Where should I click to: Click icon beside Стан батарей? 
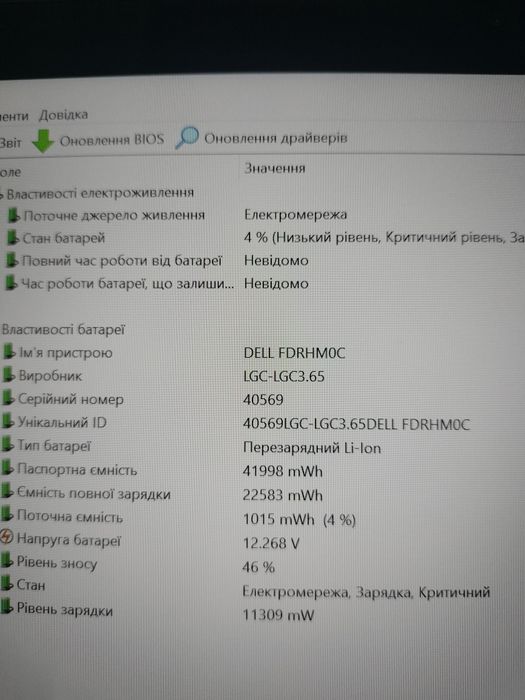(13, 238)
